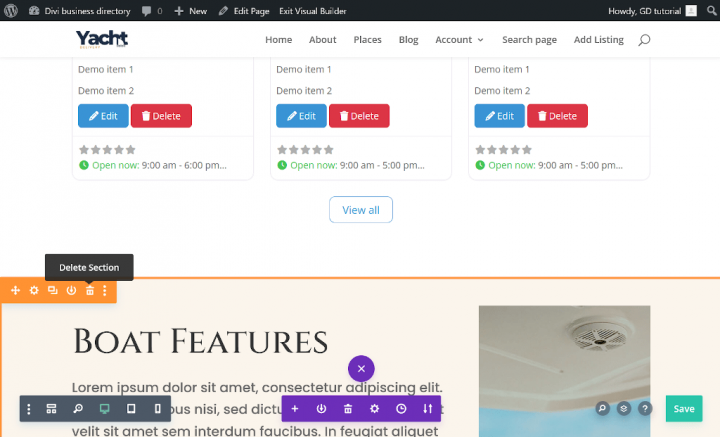Duplicate the section using orange toolbar icon
Image resolution: width=720 pixels, height=437 pixels.
pyautogui.click(x=52, y=291)
